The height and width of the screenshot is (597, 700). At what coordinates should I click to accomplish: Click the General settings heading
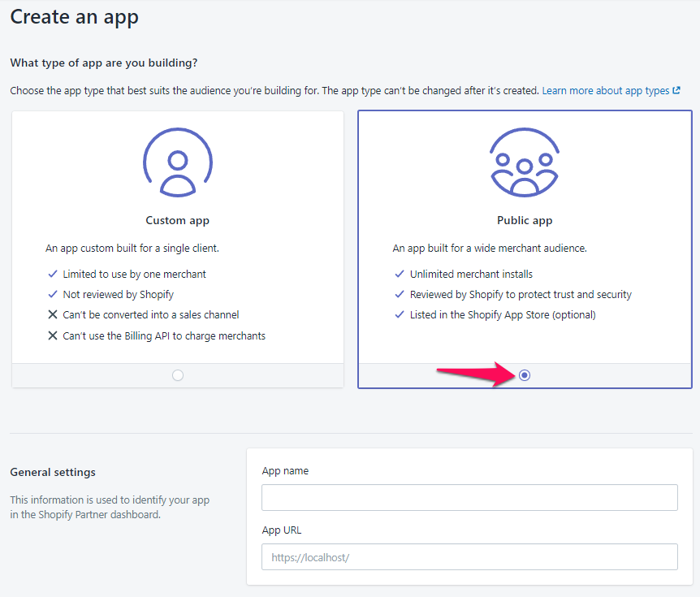point(53,473)
